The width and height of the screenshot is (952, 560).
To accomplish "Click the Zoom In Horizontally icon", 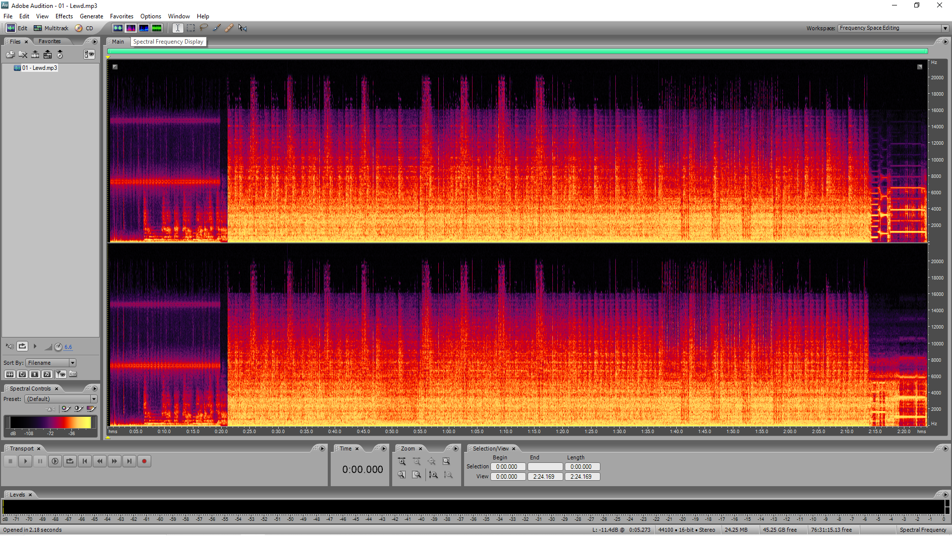I will pyautogui.click(x=402, y=461).
